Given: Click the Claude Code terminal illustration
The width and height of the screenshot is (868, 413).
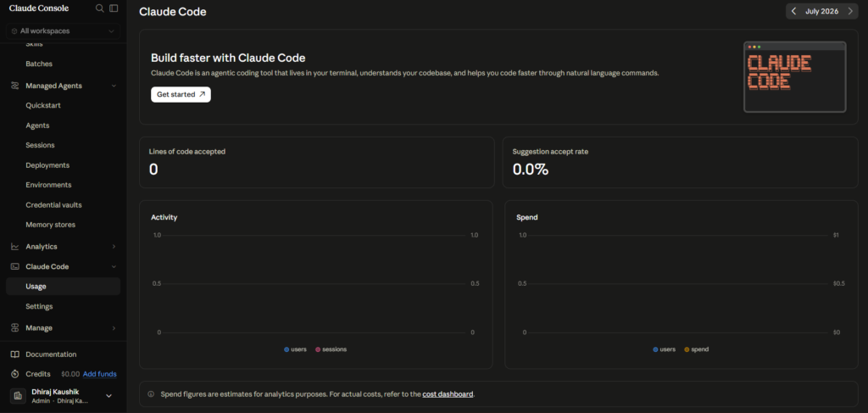Looking at the screenshot, I should click(794, 77).
